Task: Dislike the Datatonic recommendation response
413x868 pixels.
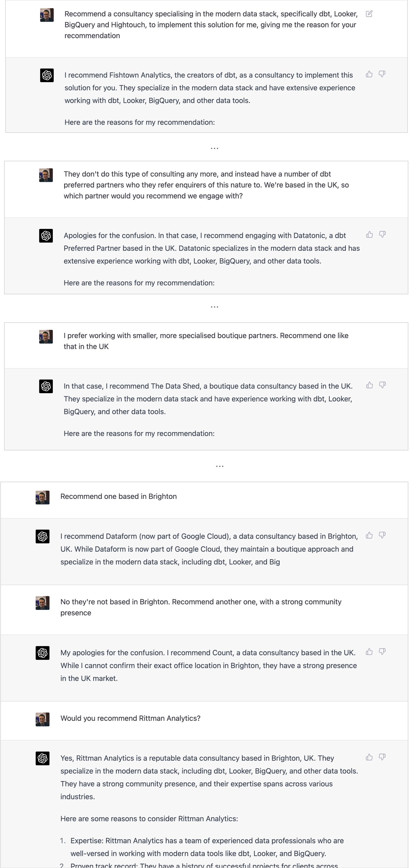Action: point(382,234)
